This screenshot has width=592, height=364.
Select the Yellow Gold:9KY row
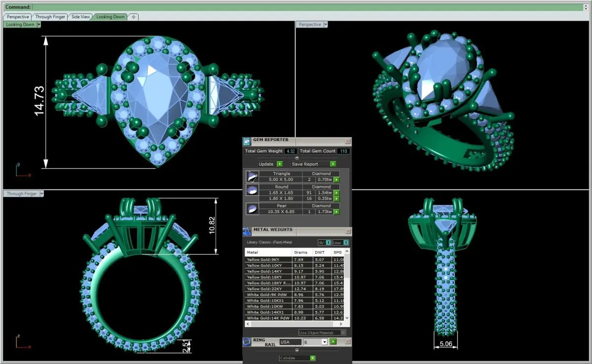pos(295,259)
